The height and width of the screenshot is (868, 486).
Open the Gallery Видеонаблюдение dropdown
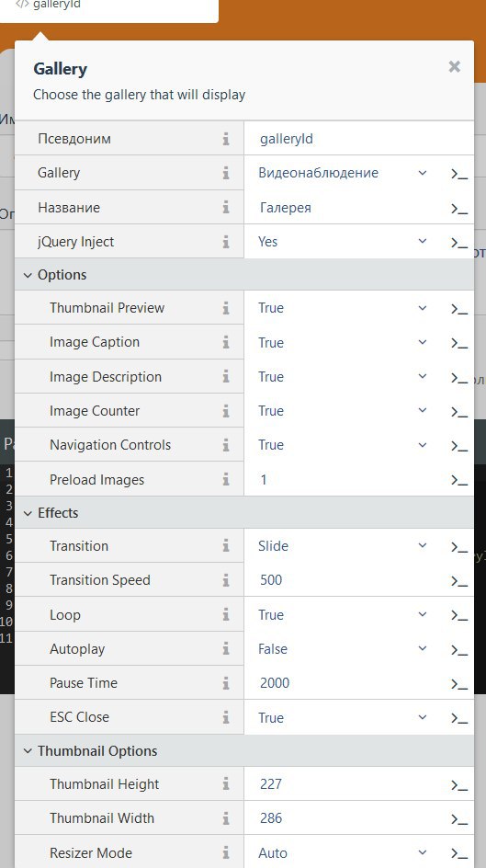pyautogui.click(x=343, y=173)
